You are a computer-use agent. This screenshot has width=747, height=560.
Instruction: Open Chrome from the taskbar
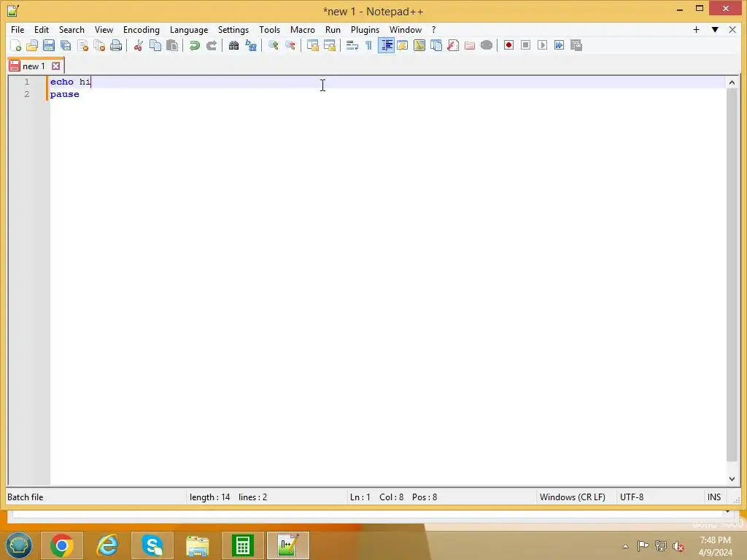[x=61, y=545]
